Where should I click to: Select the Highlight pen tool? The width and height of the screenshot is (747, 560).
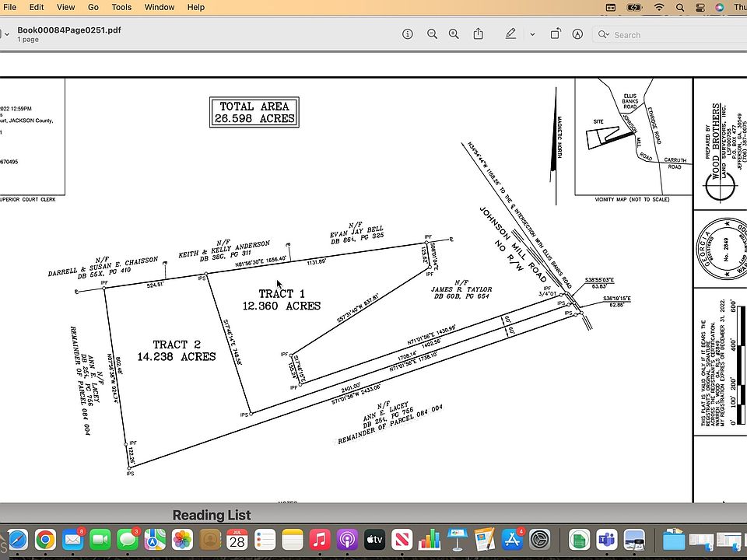tap(510, 34)
